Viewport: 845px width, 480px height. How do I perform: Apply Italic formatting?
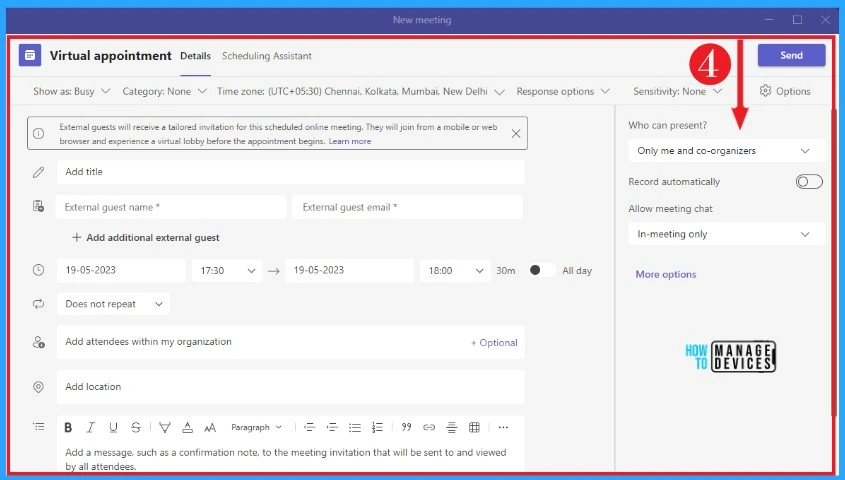pos(91,427)
